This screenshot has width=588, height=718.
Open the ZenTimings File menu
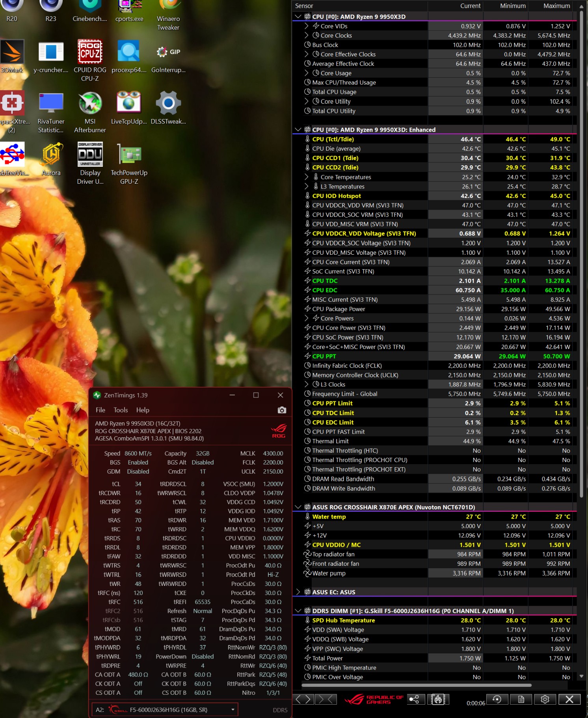[100, 410]
